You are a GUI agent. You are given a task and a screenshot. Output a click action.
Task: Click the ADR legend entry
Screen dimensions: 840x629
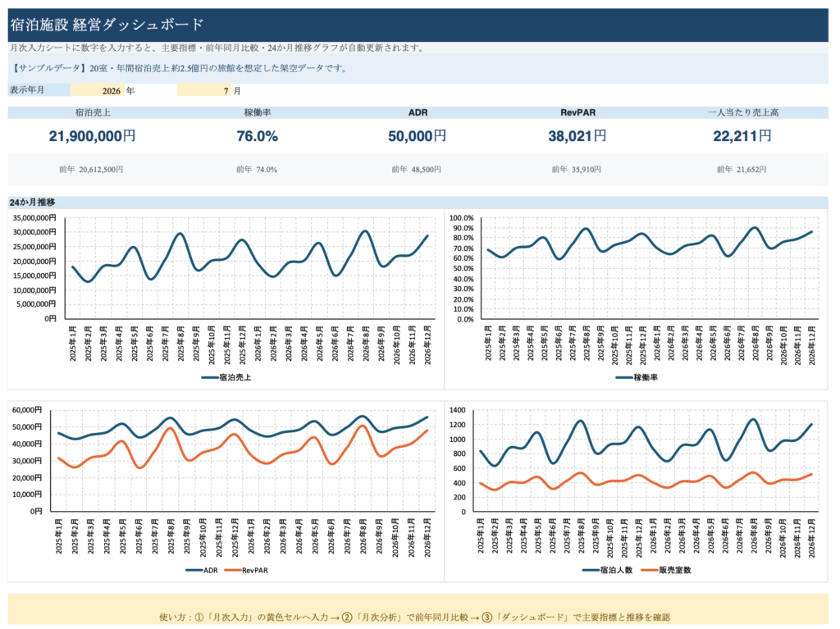(202, 570)
